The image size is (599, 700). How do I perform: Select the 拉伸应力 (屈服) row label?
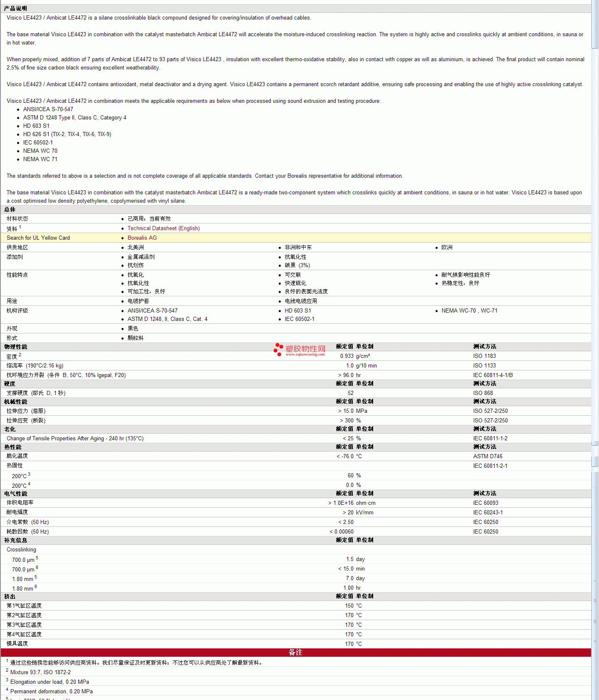26,411
